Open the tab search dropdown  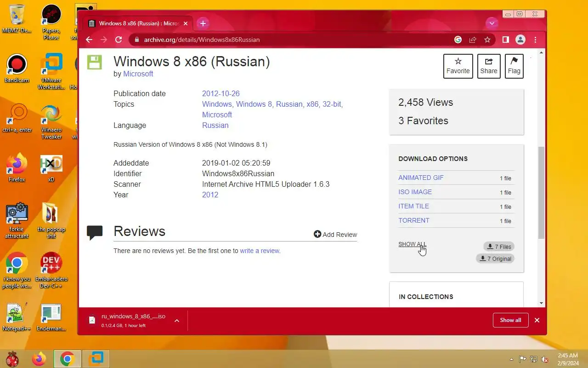(x=492, y=23)
